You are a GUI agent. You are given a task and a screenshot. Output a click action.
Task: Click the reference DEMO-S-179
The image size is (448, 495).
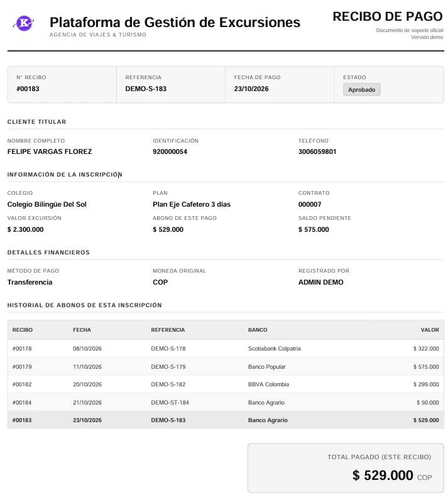pos(168,367)
